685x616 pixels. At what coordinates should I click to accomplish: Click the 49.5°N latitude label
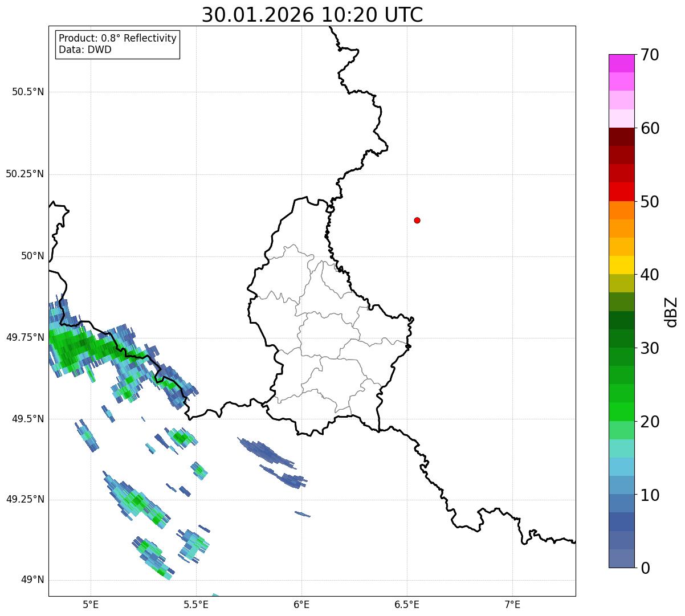click(x=28, y=419)
